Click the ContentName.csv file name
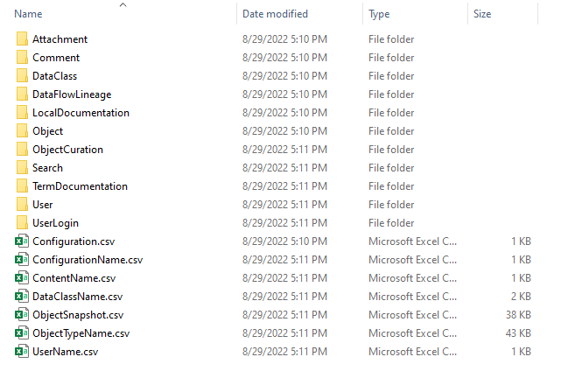 point(74,278)
